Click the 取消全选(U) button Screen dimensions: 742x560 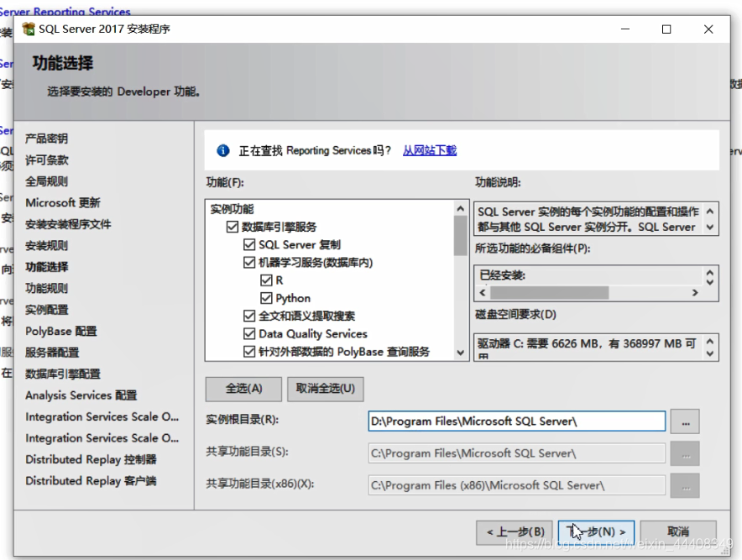click(326, 389)
